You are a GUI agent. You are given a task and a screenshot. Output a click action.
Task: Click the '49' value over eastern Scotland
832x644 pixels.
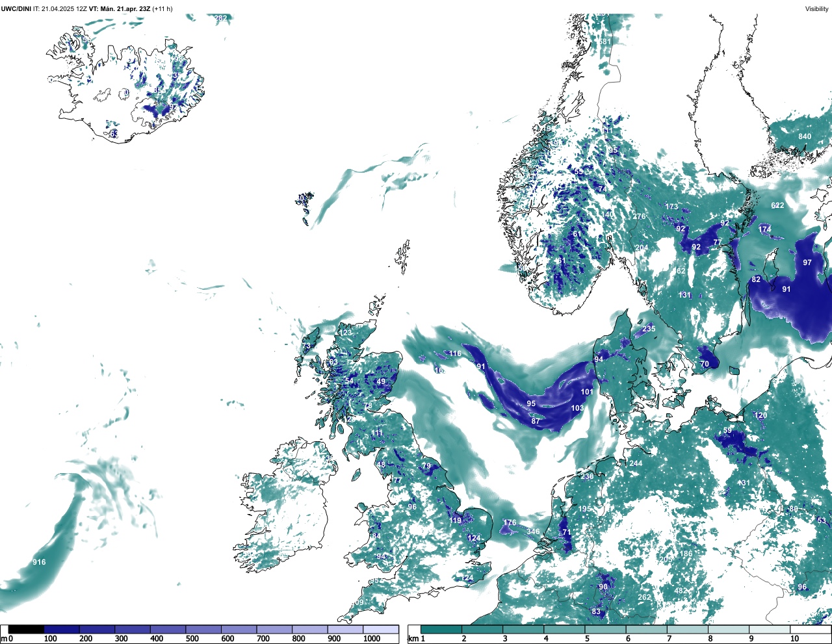coord(381,381)
